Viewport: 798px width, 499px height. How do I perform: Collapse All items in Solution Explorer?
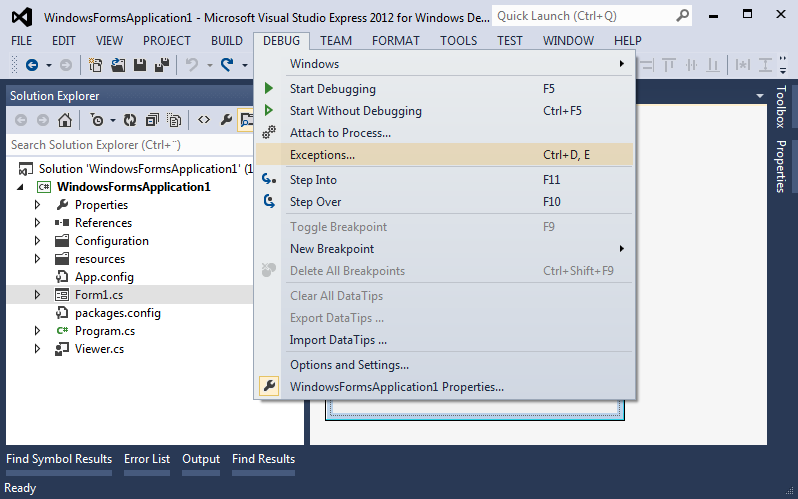click(152, 120)
